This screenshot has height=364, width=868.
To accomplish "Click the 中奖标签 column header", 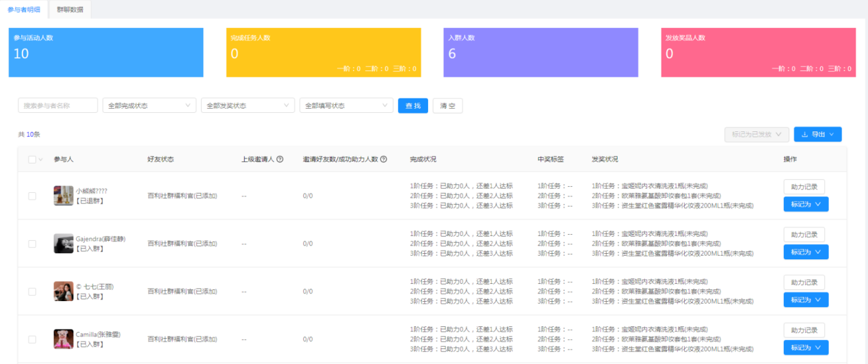I will [551, 159].
